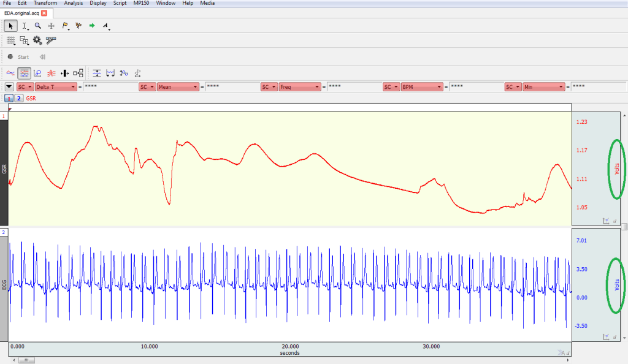Open the MP150 menu

(x=141, y=3)
